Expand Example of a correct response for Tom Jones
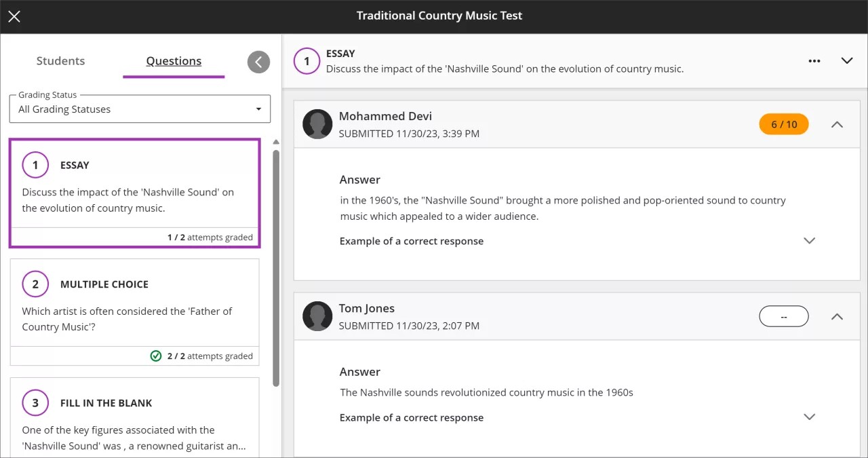This screenshot has height=458, width=868. pyautogui.click(x=810, y=417)
